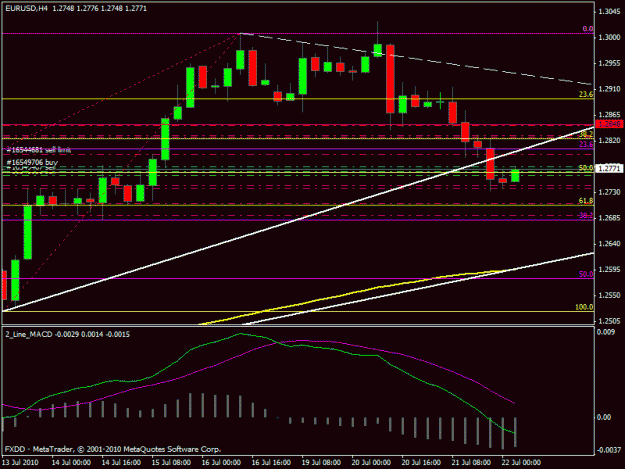Click the 0.009 MACD scale value
Image resolution: width=625 pixels, height=469 pixels.
[x=606, y=332]
